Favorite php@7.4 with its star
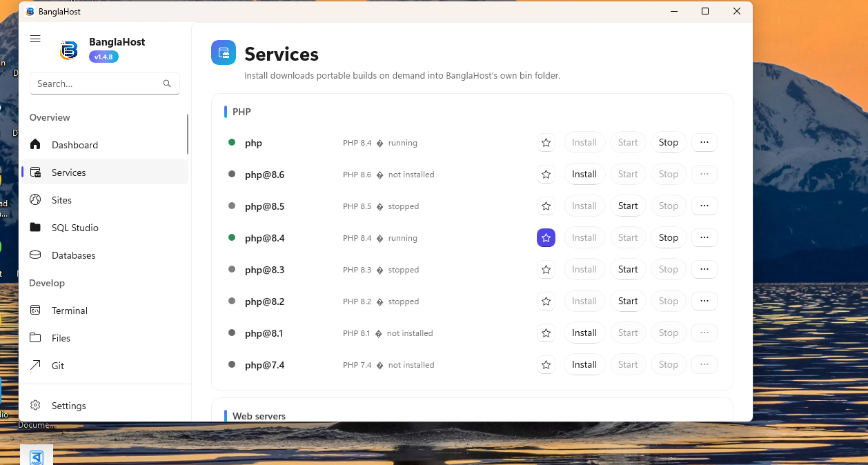868x465 pixels. [546, 364]
